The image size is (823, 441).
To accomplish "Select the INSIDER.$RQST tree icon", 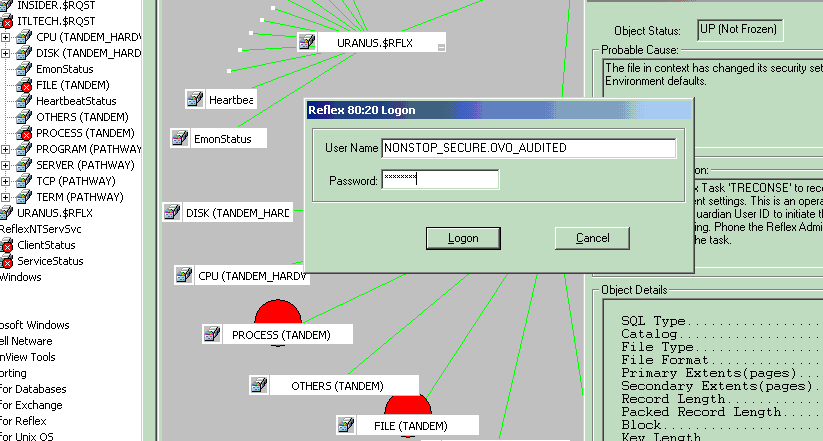I will click(x=5, y=6).
